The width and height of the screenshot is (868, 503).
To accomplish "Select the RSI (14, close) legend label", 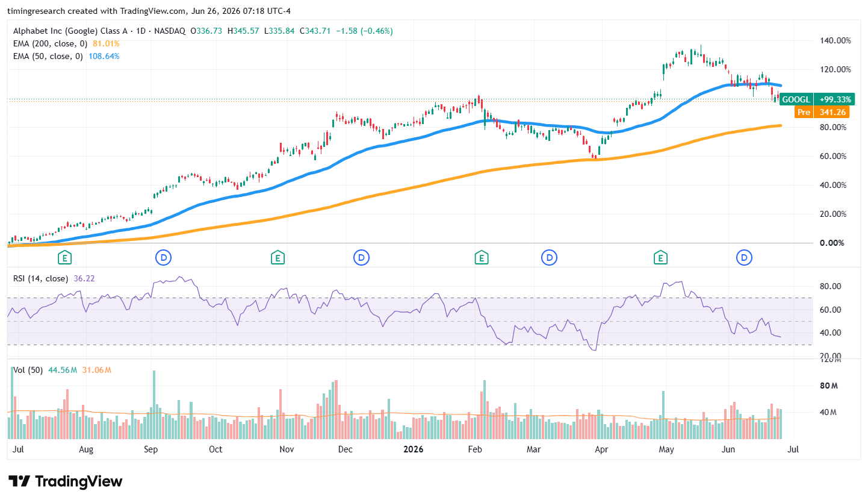I will 40,278.
